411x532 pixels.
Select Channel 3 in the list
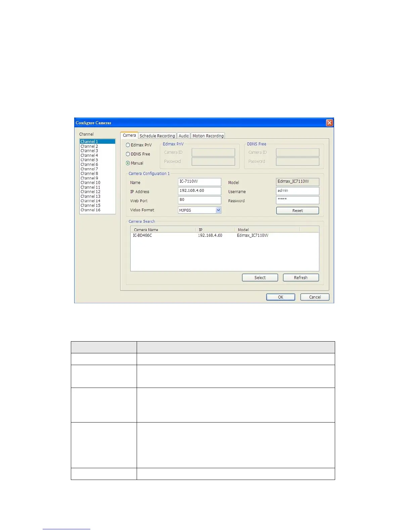97,151
